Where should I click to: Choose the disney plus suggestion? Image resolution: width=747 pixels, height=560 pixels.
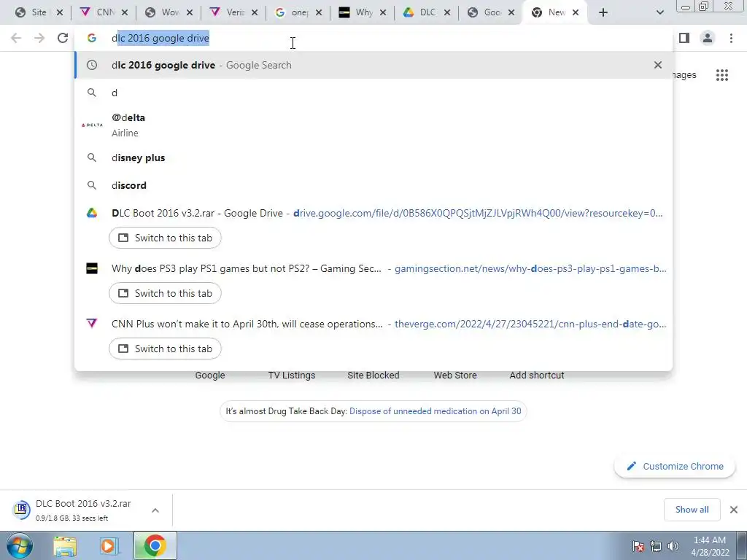(373, 157)
